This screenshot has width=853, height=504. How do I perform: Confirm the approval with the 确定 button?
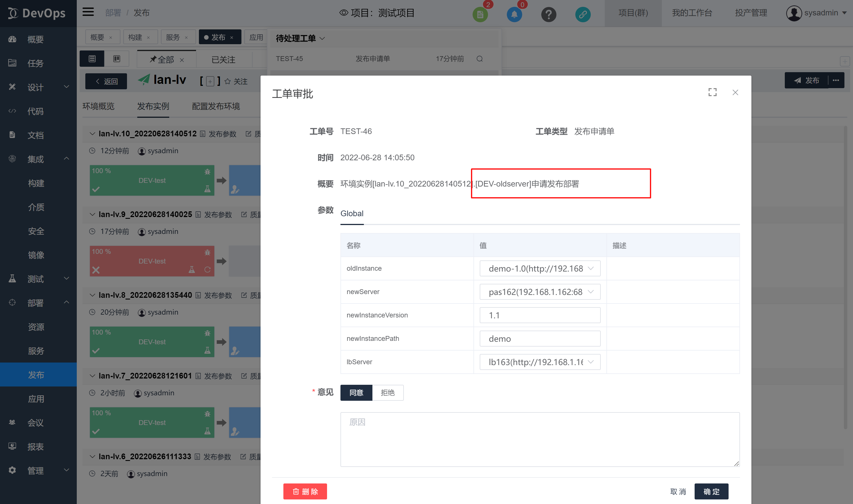(x=711, y=491)
